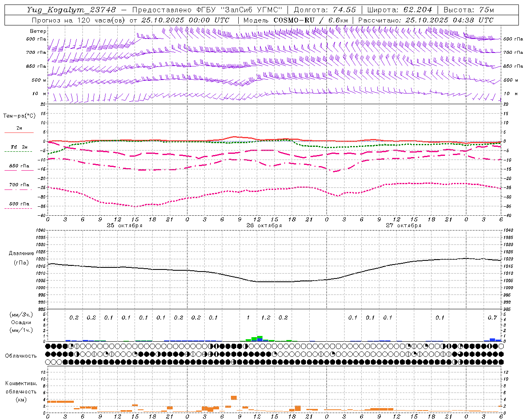Click the 26 октября date label
Screen dimensions: 525x420
pos(264,226)
